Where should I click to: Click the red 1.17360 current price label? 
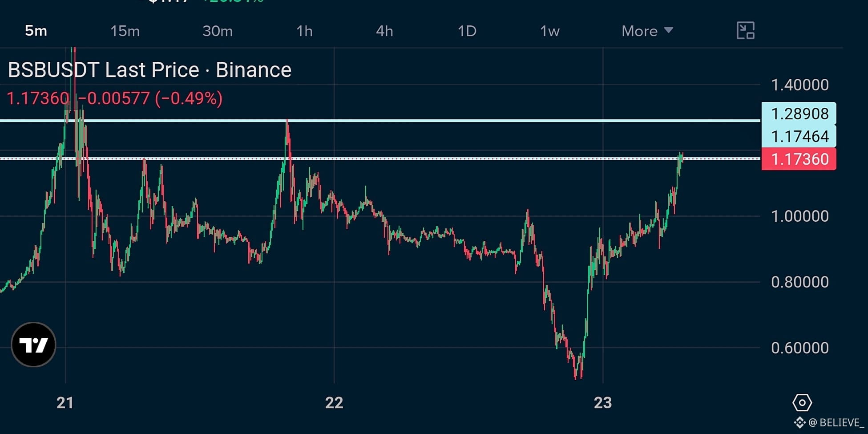click(x=799, y=159)
